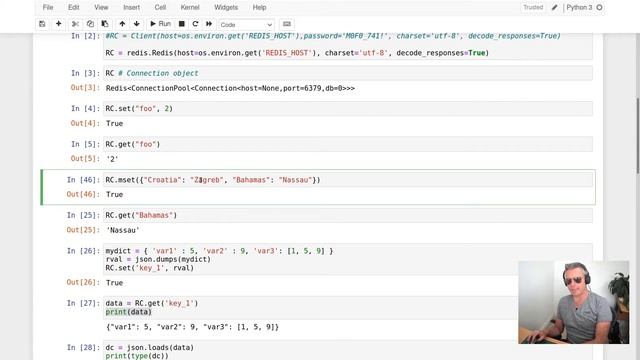Save notebook with the floppy disk icon
Viewport: 640px width, 360px height.
42,24
